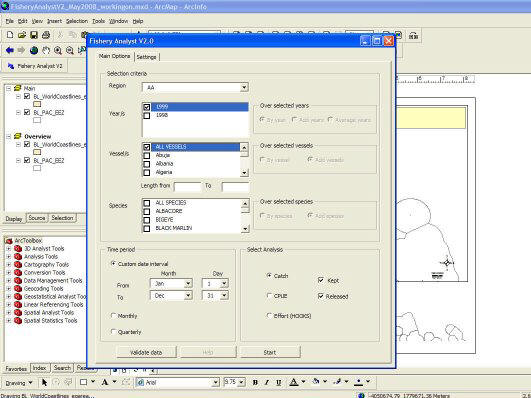Open the font size 9.75 dropdown

click(241, 382)
